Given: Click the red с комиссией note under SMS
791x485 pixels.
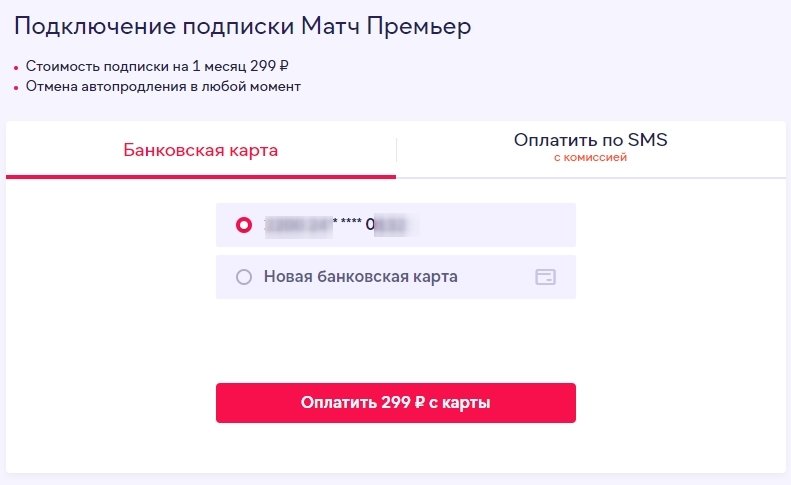Looking at the screenshot, I should click(590, 158).
